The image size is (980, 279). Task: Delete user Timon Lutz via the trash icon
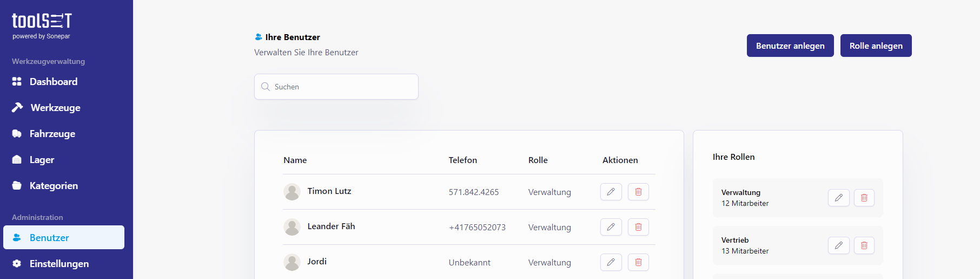click(638, 192)
